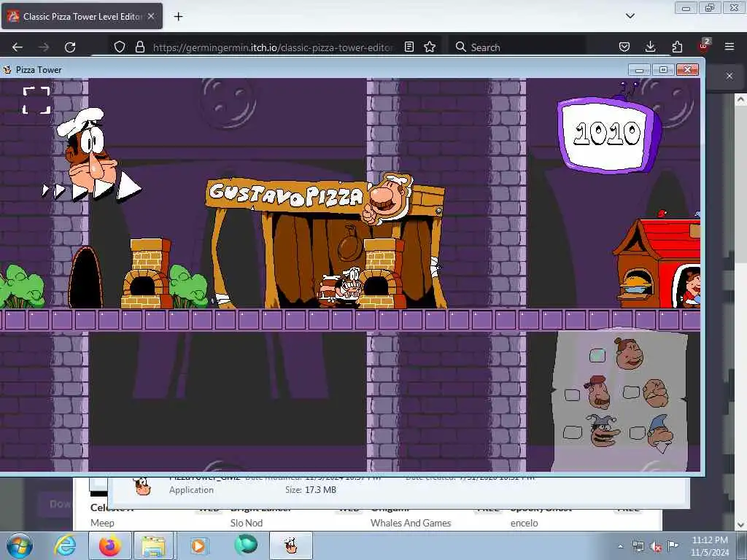
Task: Click the TV score display showing 1010
Action: click(609, 135)
